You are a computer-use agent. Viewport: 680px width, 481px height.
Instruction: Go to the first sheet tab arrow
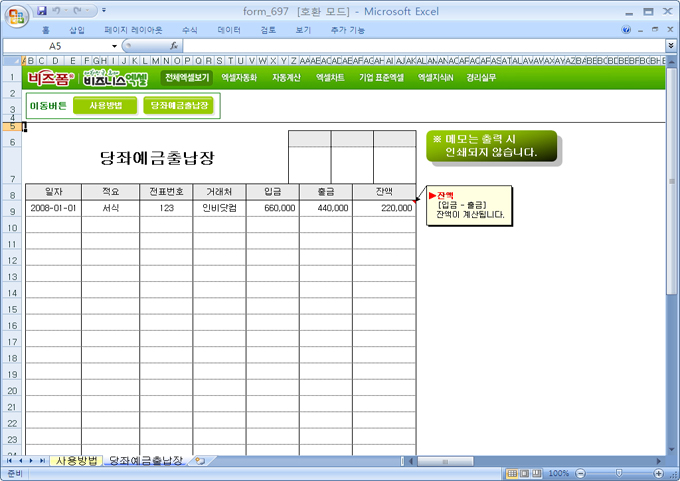[10, 461]
